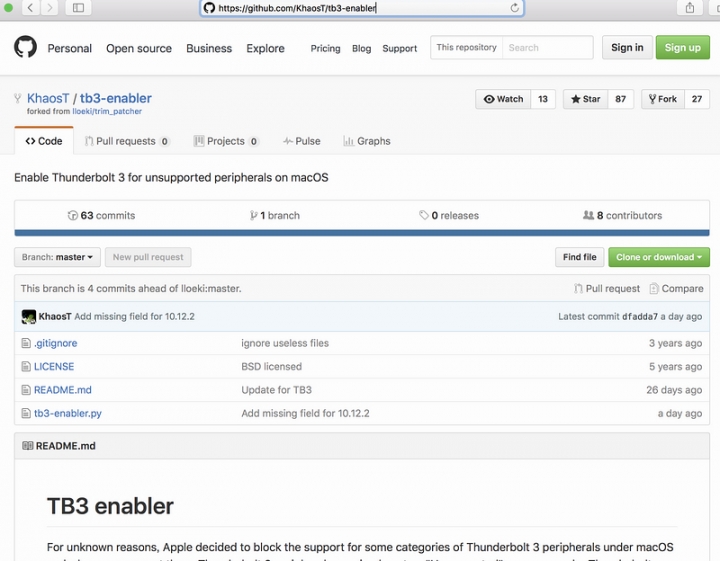Click the This repository search scope label

466,47
